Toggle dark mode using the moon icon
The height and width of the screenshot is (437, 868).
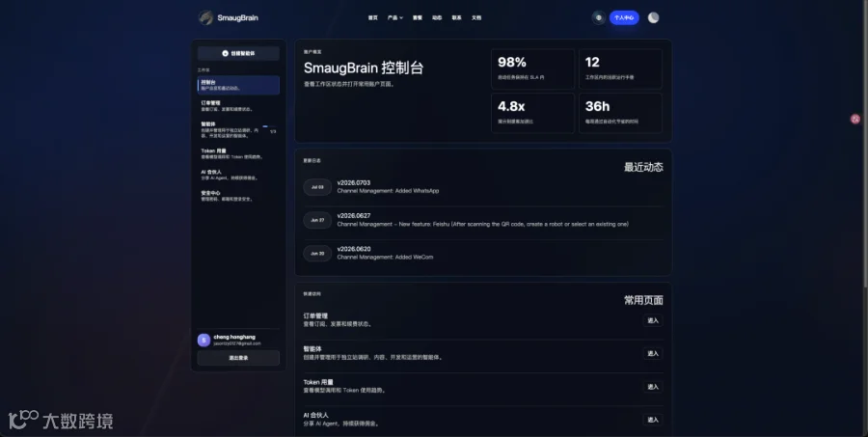pos(653,17)
